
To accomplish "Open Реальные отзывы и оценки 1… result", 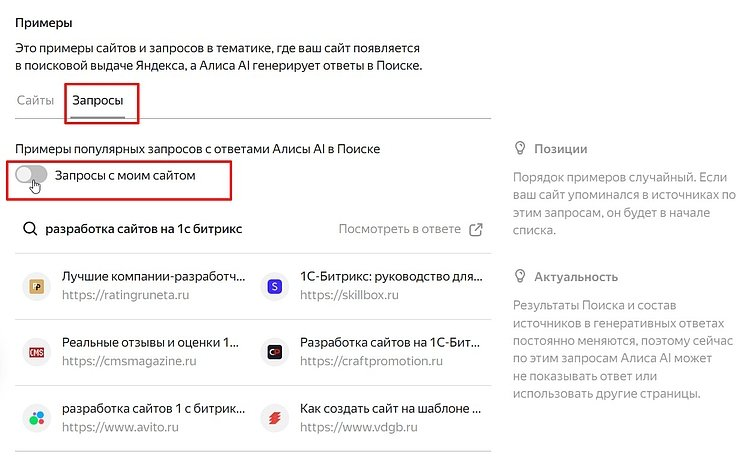I will [150, 342].
